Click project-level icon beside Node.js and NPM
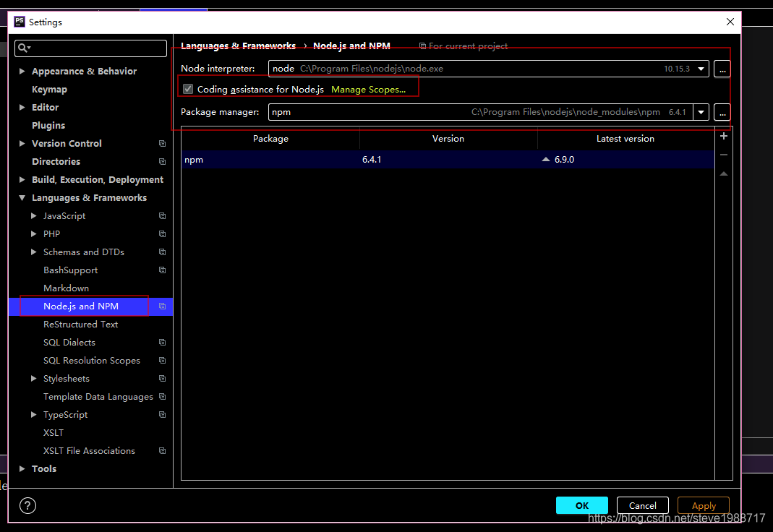 162,306
